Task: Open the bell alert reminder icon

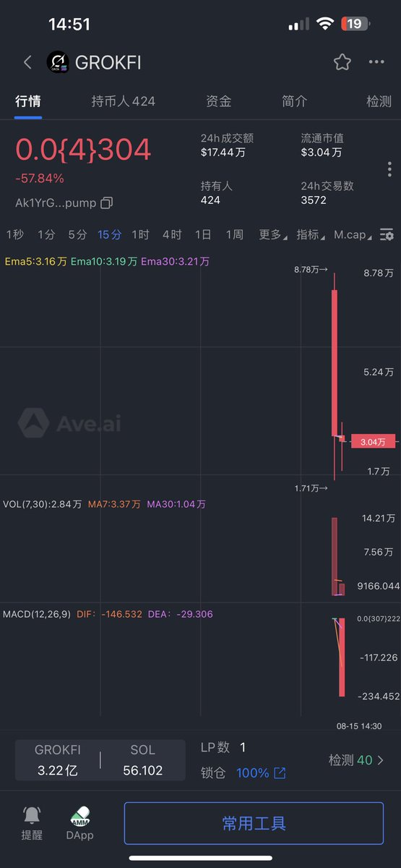Action: [32, 816]
